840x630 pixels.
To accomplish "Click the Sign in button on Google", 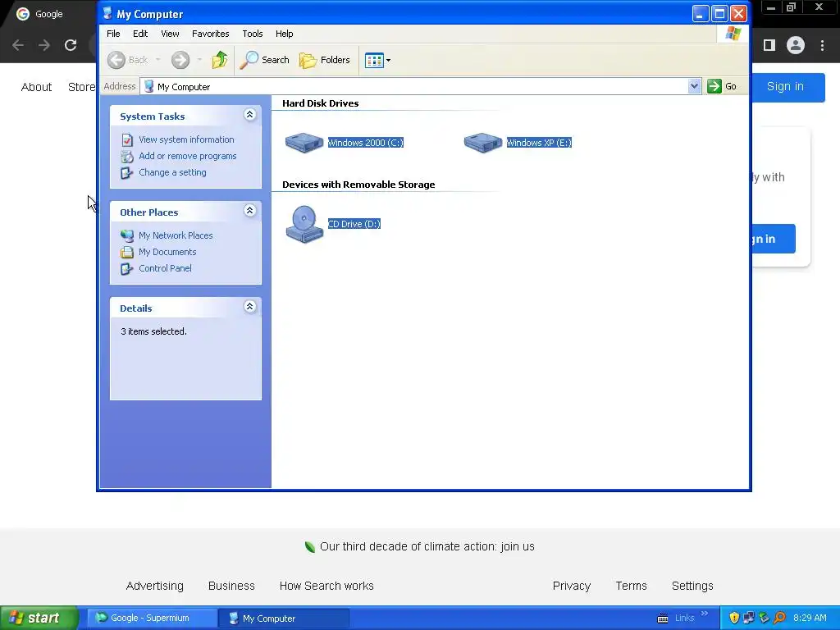I will [x=785, y=87].
